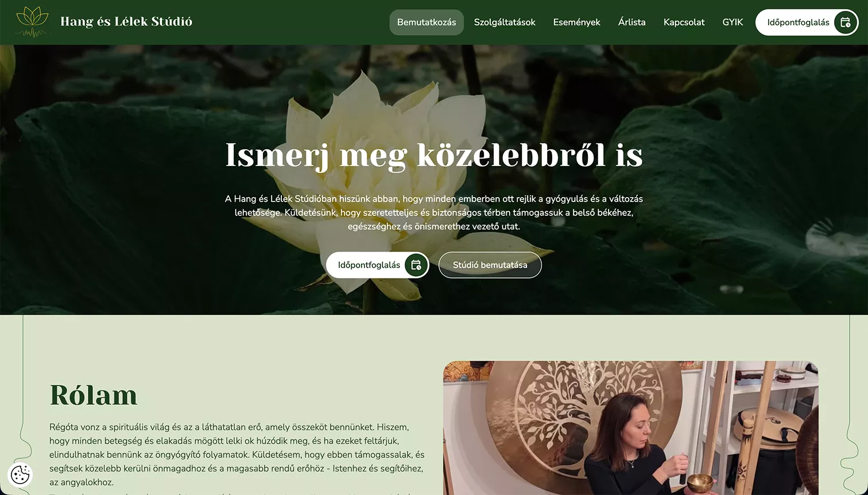
Task: Click the calendar icon in hero Időpontfoglalás button
Action: (416, 265)
